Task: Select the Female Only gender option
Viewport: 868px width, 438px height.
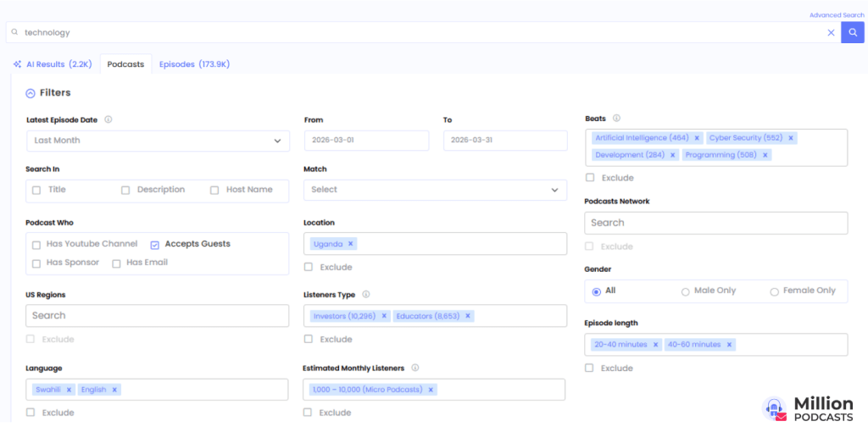Action: (x=774, y=291)
